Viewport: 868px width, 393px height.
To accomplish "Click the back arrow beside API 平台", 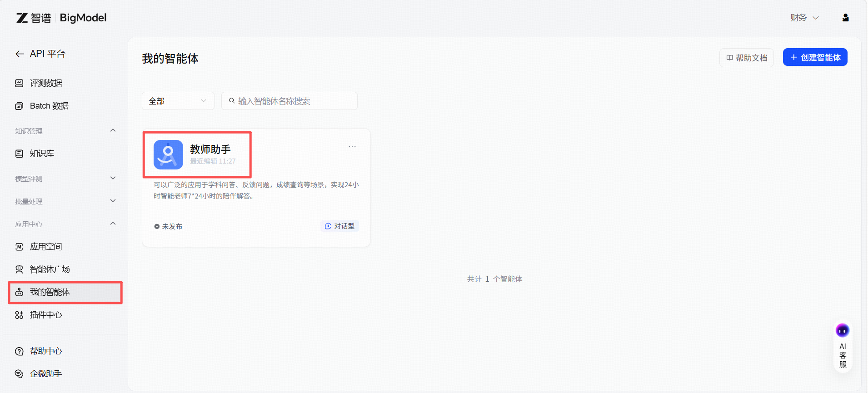I will coord(20,54).
